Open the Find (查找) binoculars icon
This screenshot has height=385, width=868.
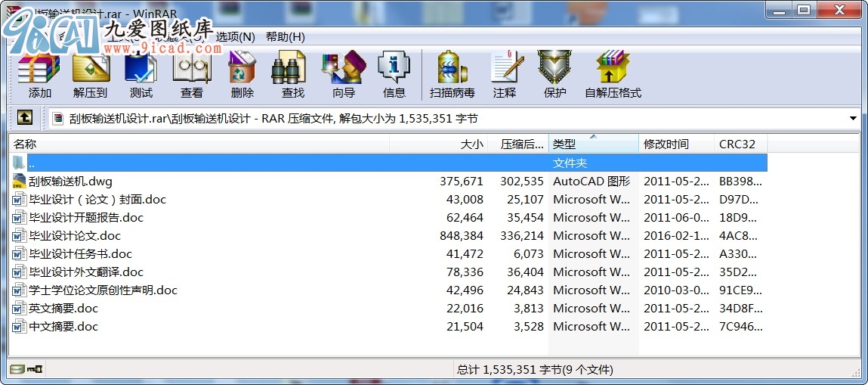(x=292, y=74)
